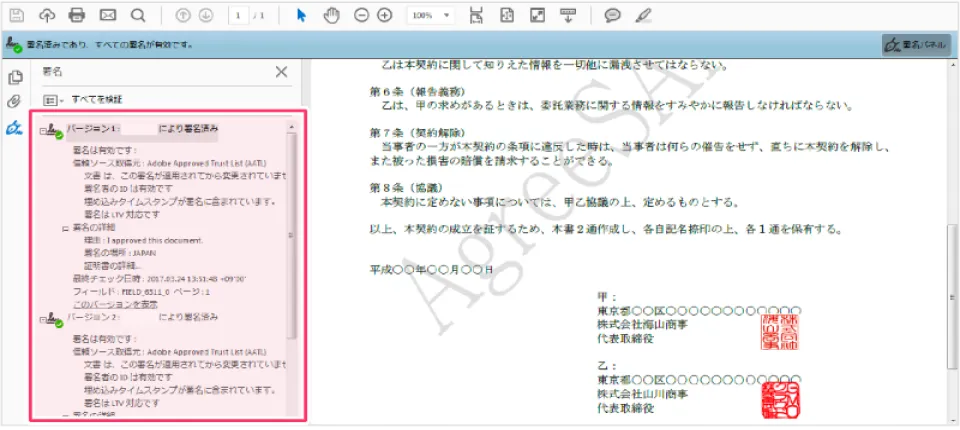Open このバージョンを表示 link
The image size is (960, 430).
tap(115, 304)
